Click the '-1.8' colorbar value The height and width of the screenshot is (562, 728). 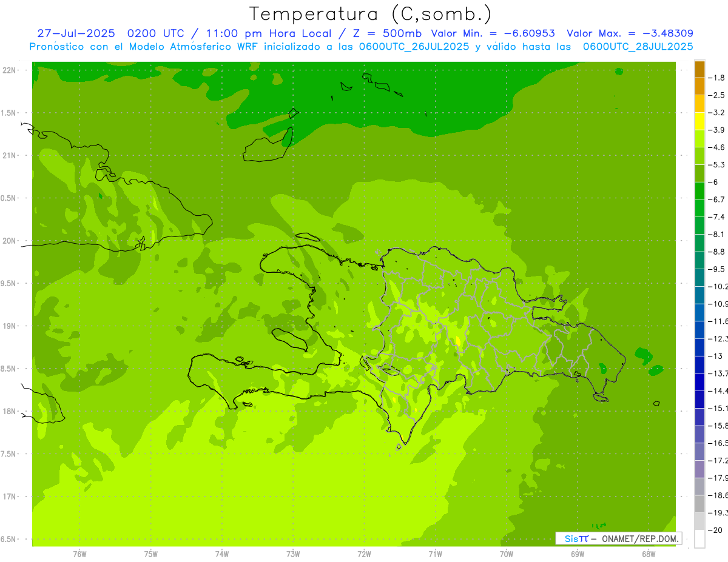(x=717, y=78)
